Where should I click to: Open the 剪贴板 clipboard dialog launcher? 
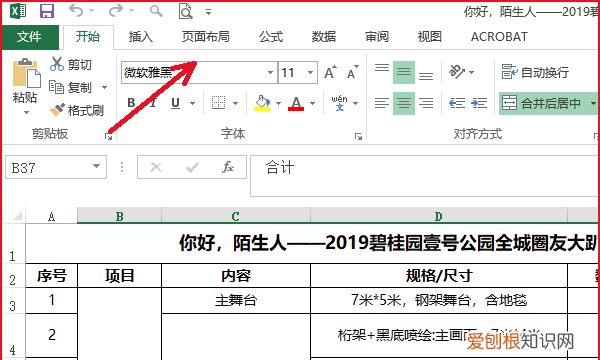pyautogui.click(x=109, y=137)
